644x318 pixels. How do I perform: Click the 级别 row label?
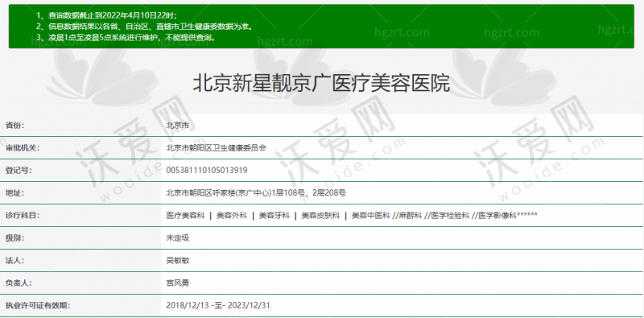click(14, 237)
